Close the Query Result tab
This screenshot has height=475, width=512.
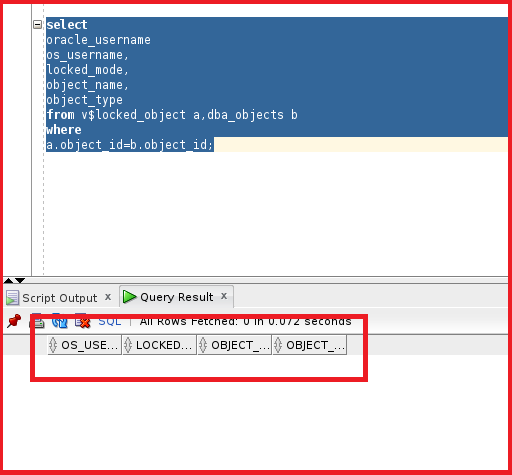pos(224,296)
